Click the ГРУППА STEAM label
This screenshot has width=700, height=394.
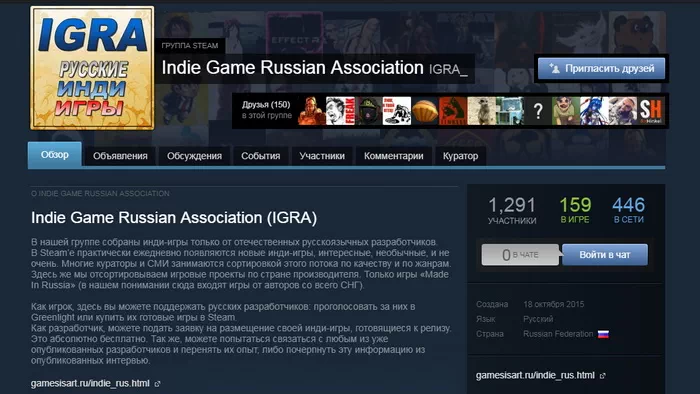(x=190, y=46)
